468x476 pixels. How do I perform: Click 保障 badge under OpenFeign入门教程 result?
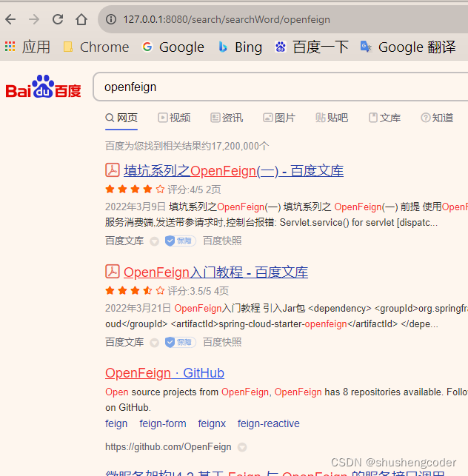181,343
